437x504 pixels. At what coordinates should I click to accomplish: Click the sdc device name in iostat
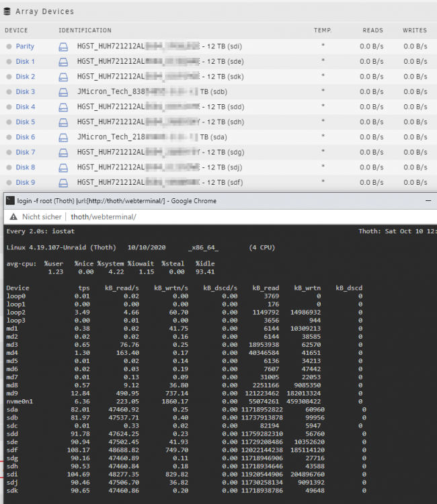[x=12, y=425]
